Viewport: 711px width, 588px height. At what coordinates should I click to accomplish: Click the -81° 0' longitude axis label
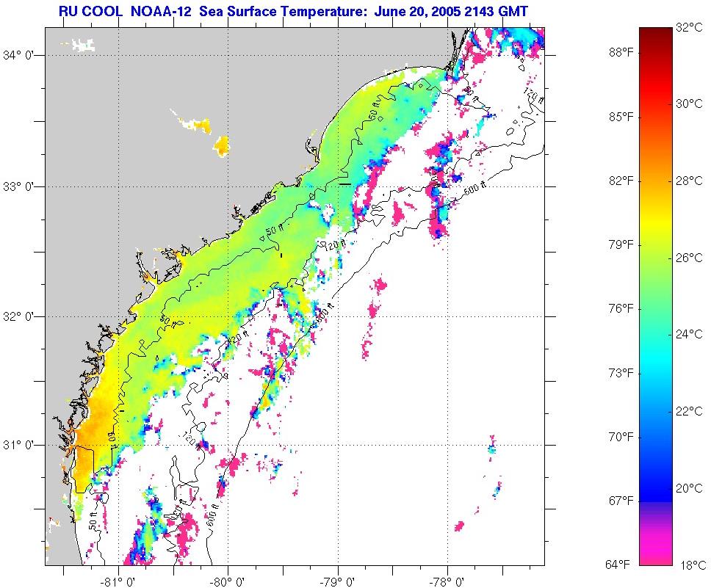click(x=118, y=581)
